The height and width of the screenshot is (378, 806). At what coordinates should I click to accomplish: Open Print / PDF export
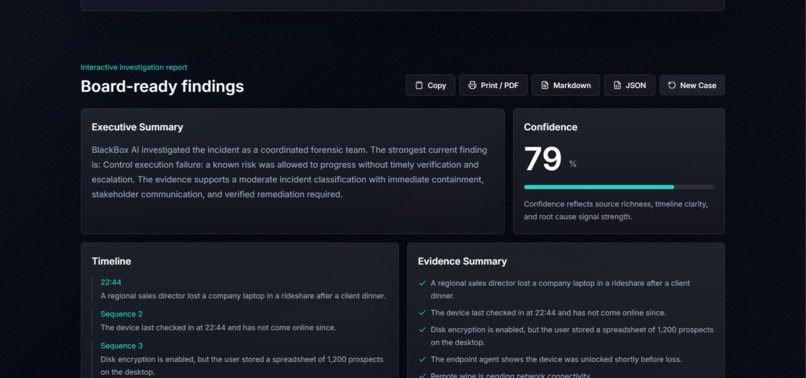pos(493,85)
